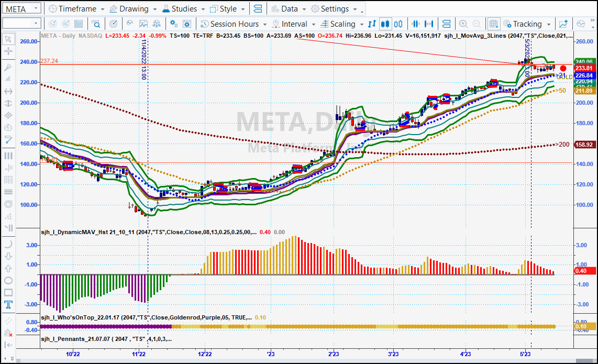Click the stacked panes icon beside Style
This screenshot has height=364, width=598.
pyautogui.click(x=258, y=9)
